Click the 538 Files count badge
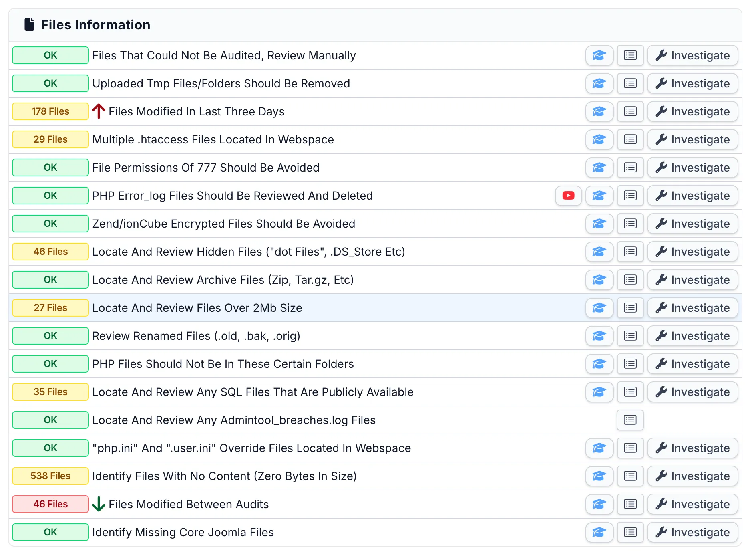This screenshot has width=756, height=557. coord(50,476)
